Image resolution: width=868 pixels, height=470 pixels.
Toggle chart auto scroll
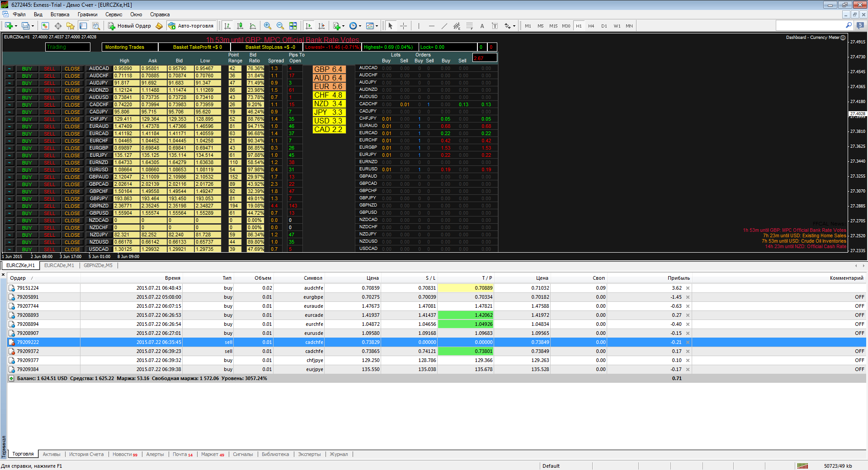tap(309, 26)
